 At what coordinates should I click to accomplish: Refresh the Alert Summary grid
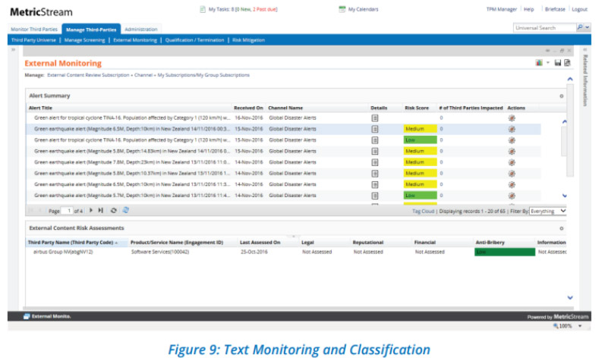(x=114, y=210)
